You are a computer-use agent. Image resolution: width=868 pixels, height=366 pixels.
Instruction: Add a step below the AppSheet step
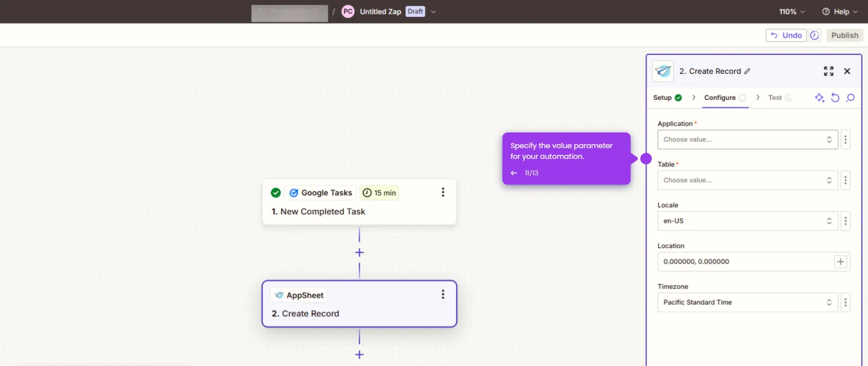pos(359,354)
